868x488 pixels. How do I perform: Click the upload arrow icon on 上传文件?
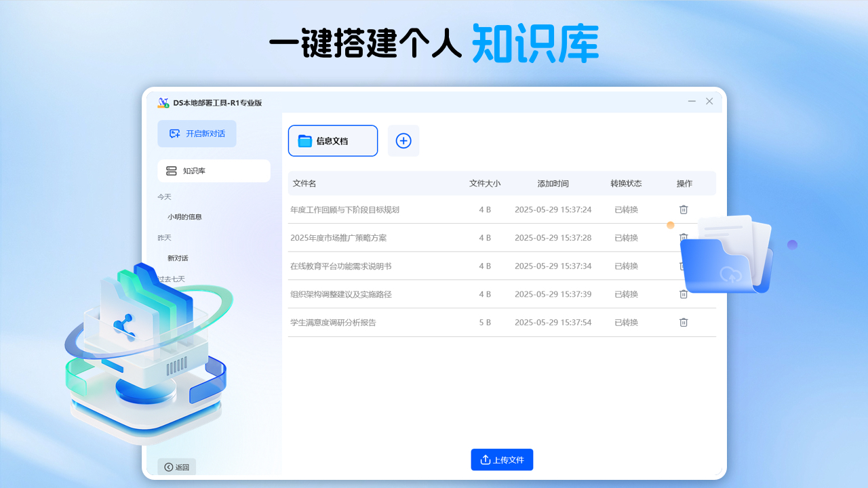[x=486, y=460]
